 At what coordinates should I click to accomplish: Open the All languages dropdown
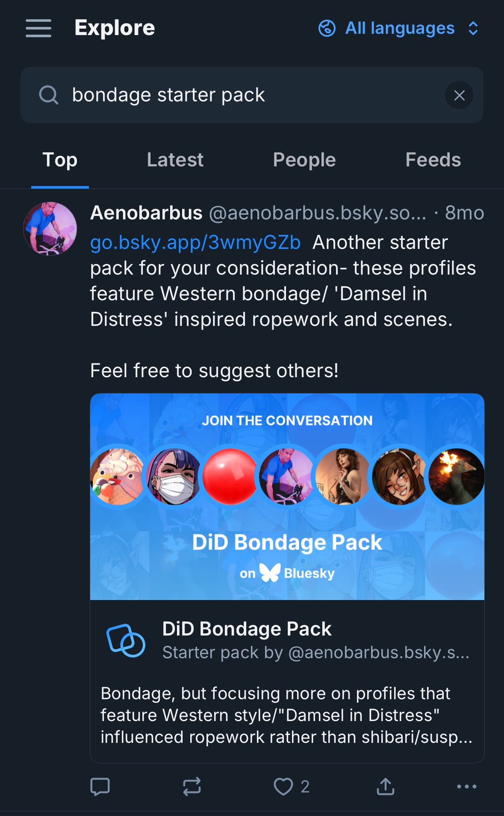click(x=400, y=29)
